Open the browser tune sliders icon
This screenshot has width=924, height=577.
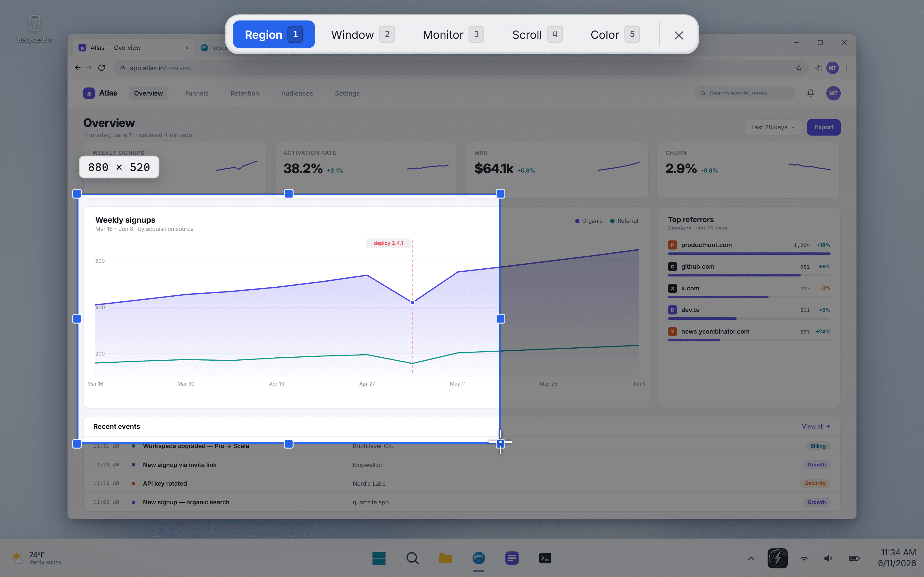818,68
